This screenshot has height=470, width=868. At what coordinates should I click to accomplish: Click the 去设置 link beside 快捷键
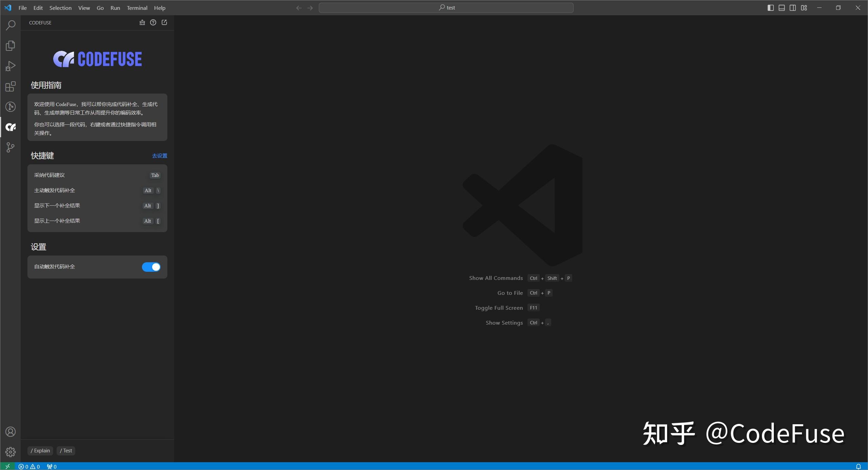[159, 156]
